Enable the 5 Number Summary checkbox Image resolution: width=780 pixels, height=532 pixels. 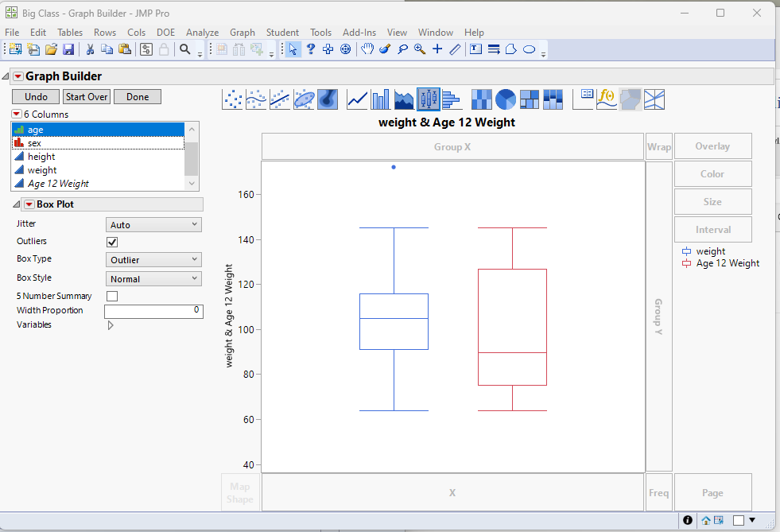[112, 296]
